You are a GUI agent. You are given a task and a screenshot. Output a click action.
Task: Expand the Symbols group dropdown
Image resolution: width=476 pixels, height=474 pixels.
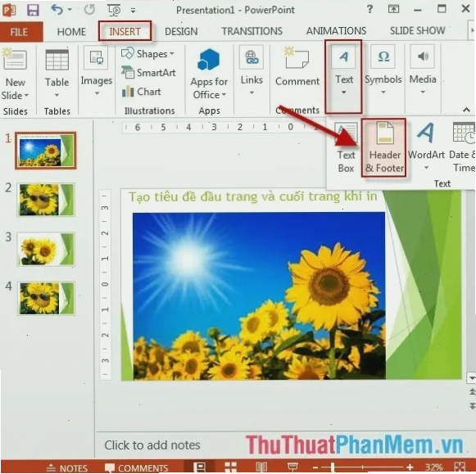point(383,92)
